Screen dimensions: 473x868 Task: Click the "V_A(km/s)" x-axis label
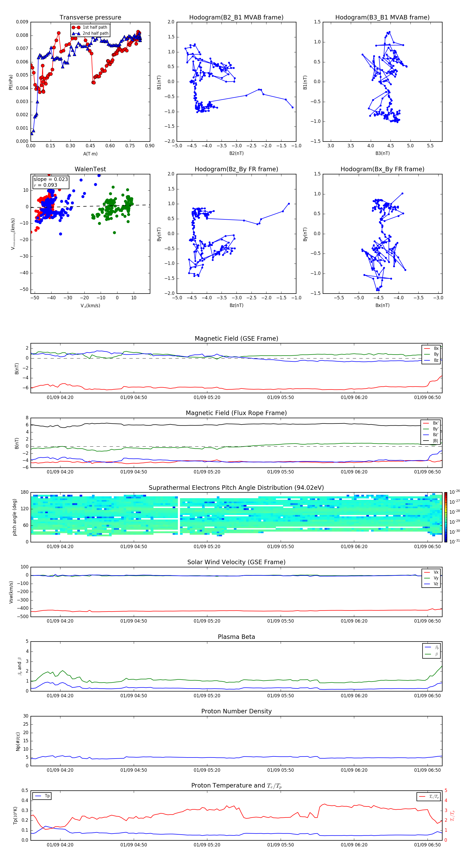point(90,306)
